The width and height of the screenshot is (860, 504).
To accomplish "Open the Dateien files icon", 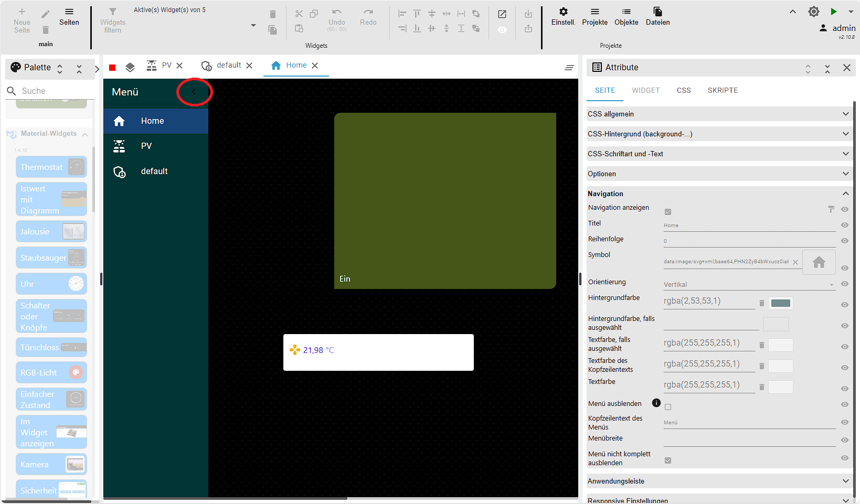I will [x=658, y=12].
